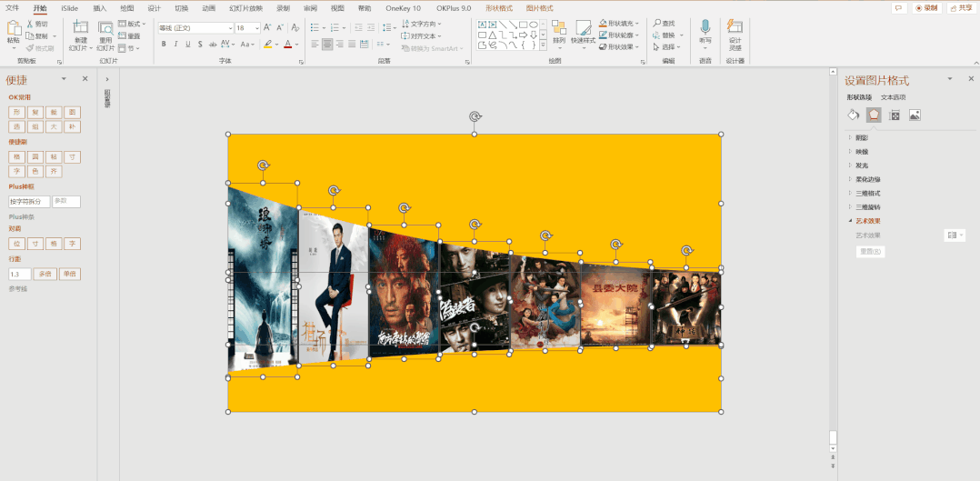Align text left in the paragraph group
980x481 pixels.
tap(315, 45)
